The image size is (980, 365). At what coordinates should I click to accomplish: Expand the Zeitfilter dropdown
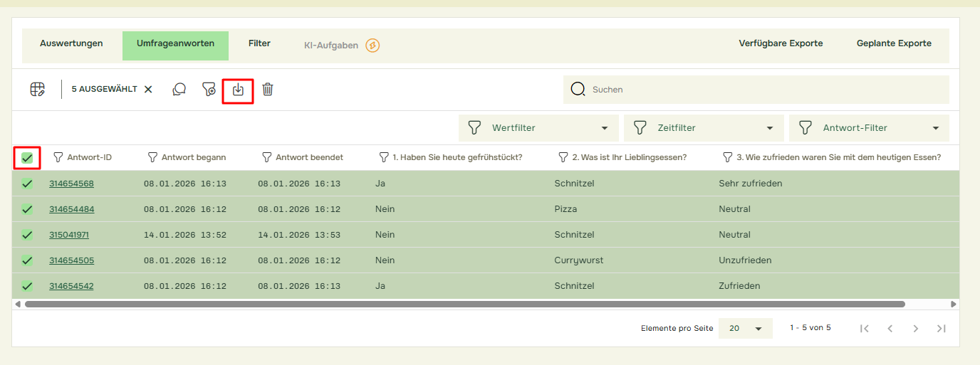point(703,128)
